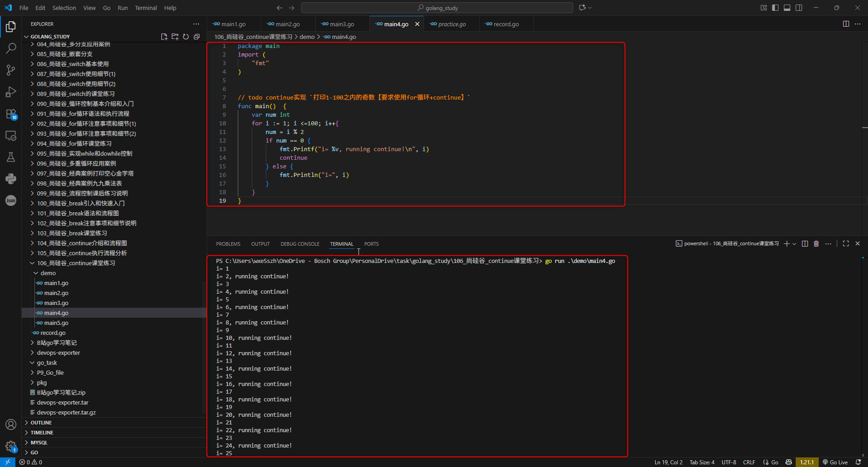Switch to the PROBLEMS panel tab

click(228, 244)
